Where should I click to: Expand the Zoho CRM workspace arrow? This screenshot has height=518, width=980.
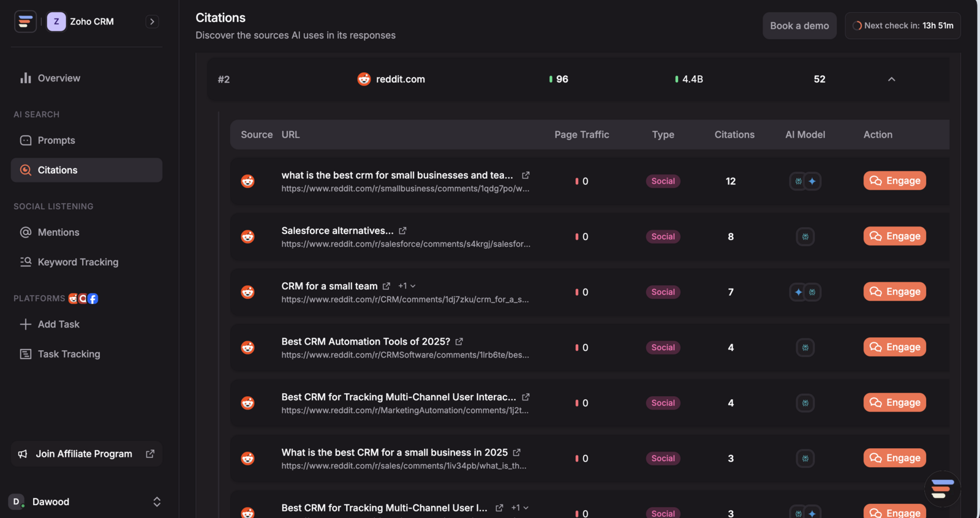coord(152,21)
